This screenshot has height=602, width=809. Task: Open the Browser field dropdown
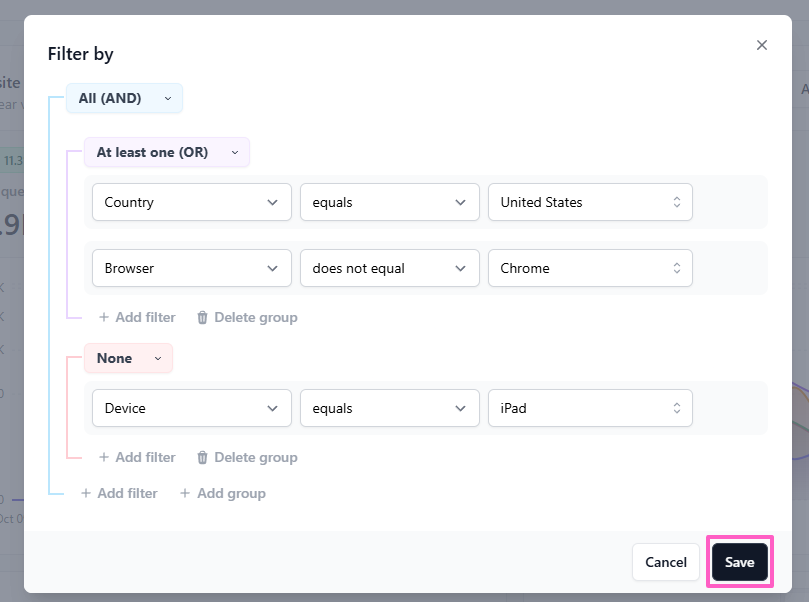pos(191,268)
